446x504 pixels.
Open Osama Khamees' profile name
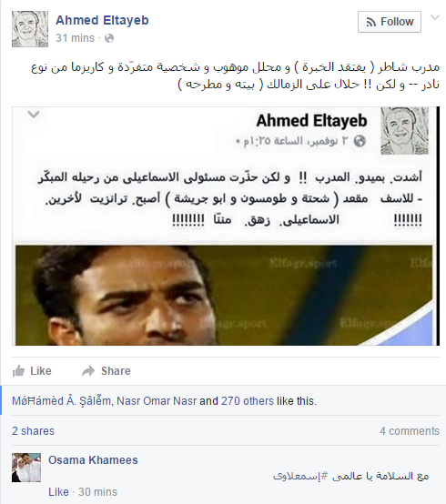(x=93, y=460)
